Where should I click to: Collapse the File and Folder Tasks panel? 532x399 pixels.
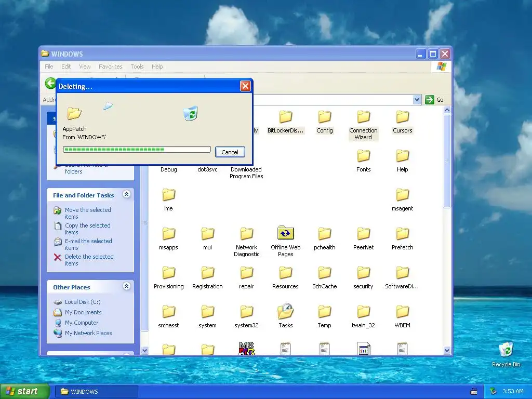coord(127,194)
